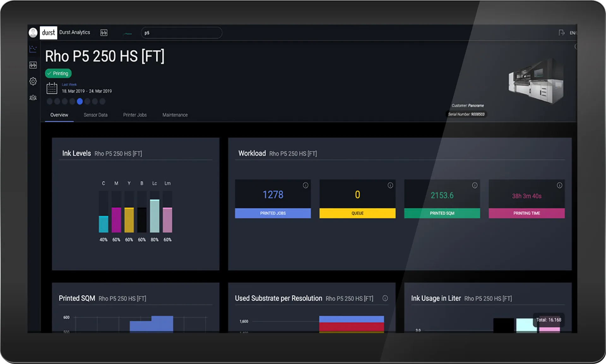
Task: Open the calendar date picker icon
Action: (x=52, y=88)
